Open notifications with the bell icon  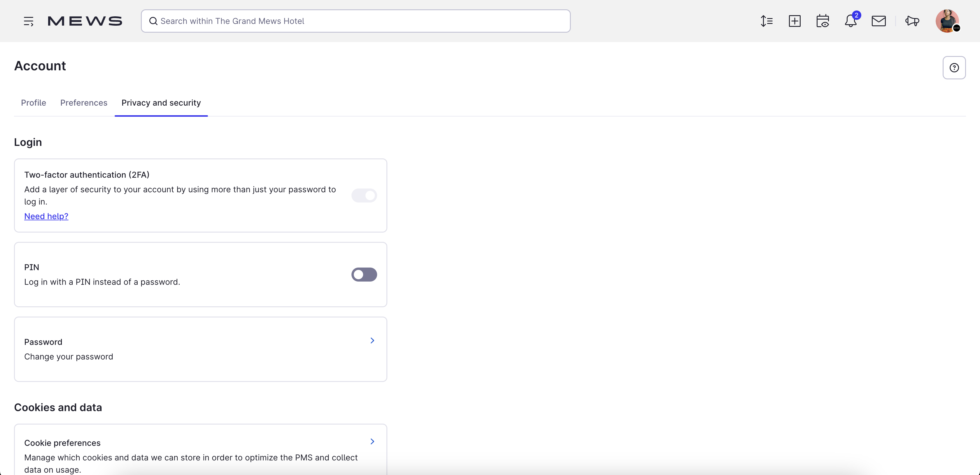pos(851,22)
